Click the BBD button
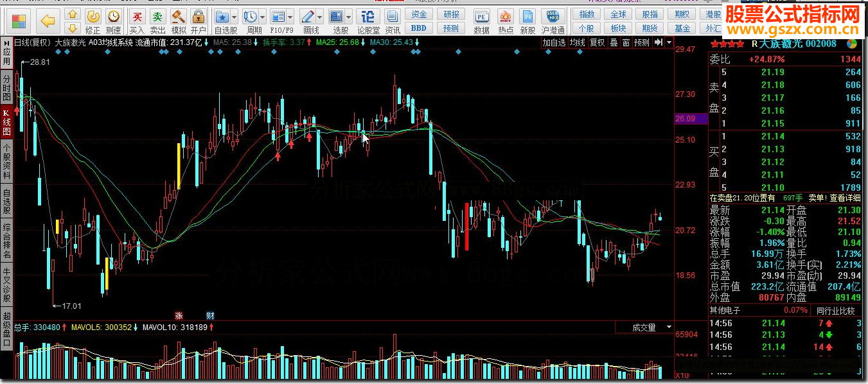 pyautogui.click(x=419, y=28)
